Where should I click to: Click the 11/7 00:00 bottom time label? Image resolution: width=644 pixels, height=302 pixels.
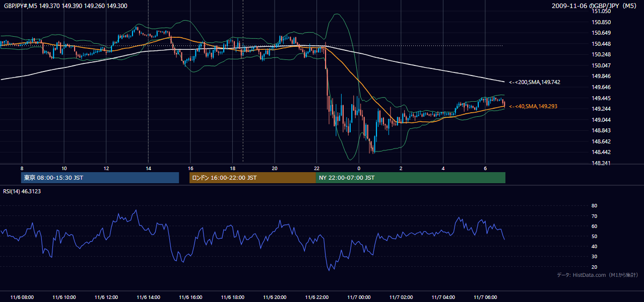358,297
